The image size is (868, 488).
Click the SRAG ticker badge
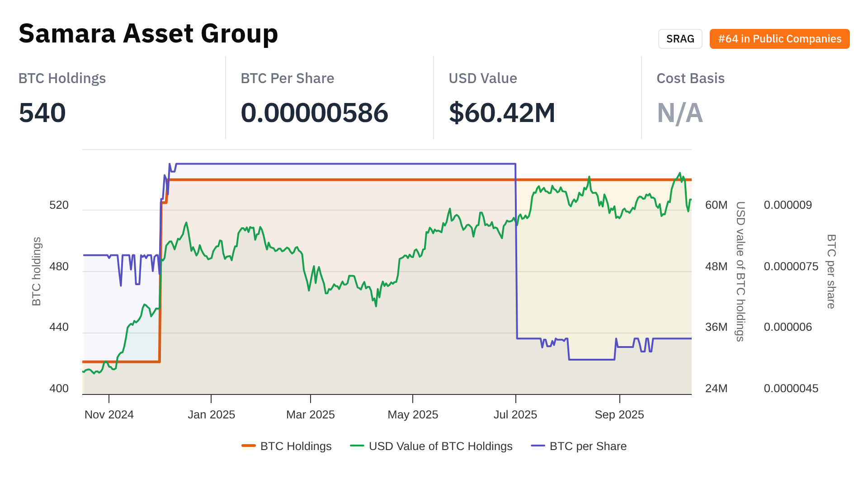tap(680, 39)
